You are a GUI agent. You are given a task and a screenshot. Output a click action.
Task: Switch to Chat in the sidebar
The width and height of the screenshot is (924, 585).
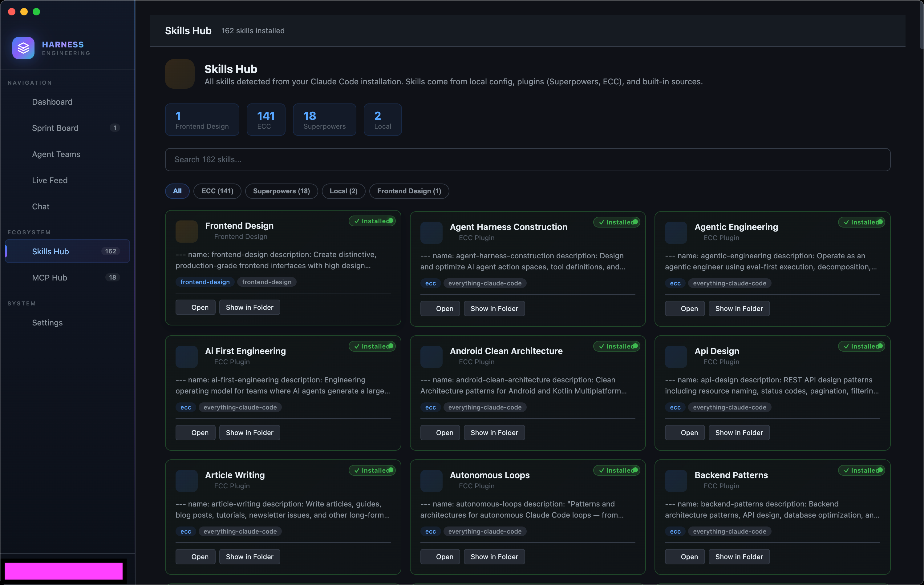click(67, 206)
